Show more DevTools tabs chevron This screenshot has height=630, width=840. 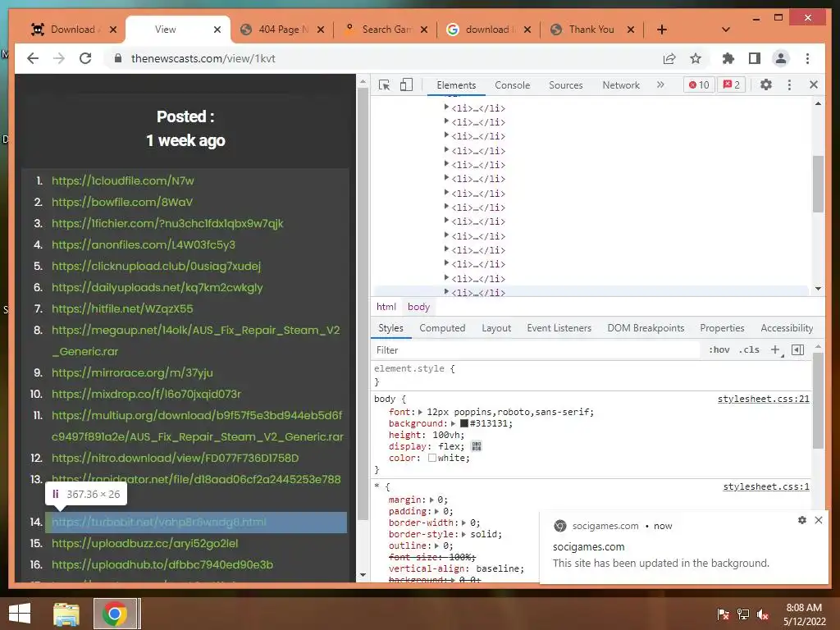pyautogui.click(x=660, y=84)
